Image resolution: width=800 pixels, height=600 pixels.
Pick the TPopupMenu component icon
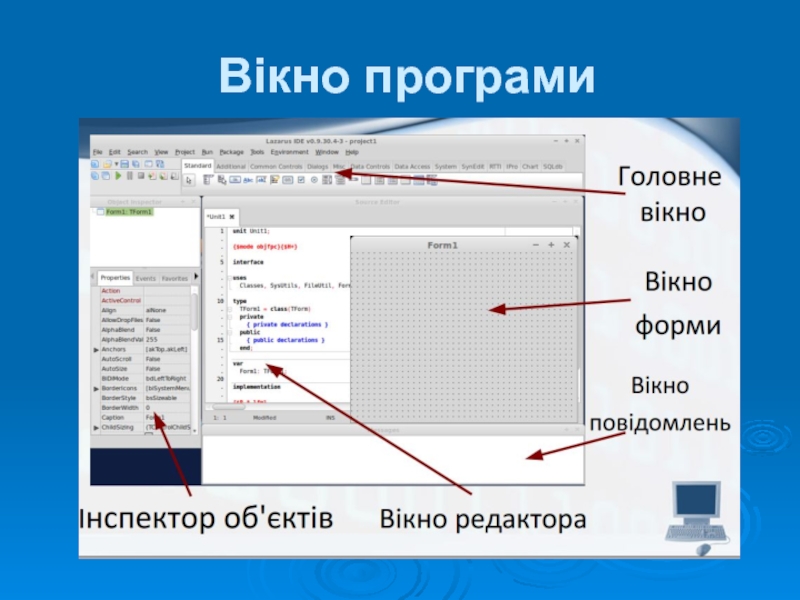coord(221,180)
